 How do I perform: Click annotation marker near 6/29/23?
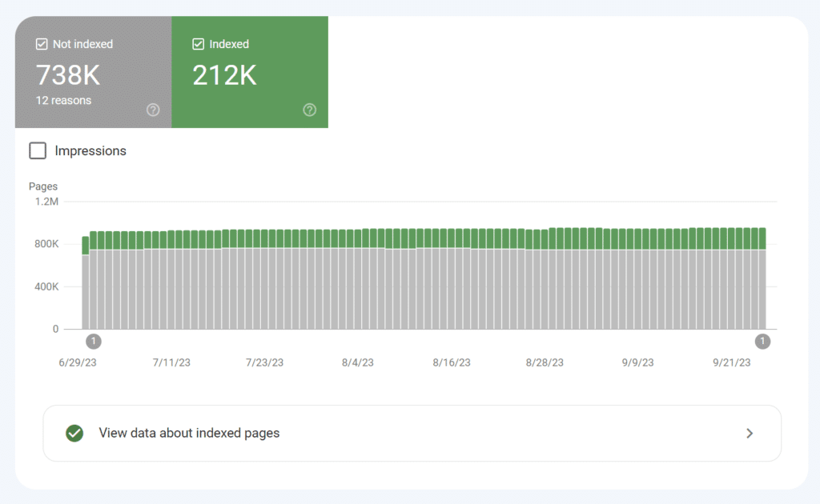click(x=93, y=342)
